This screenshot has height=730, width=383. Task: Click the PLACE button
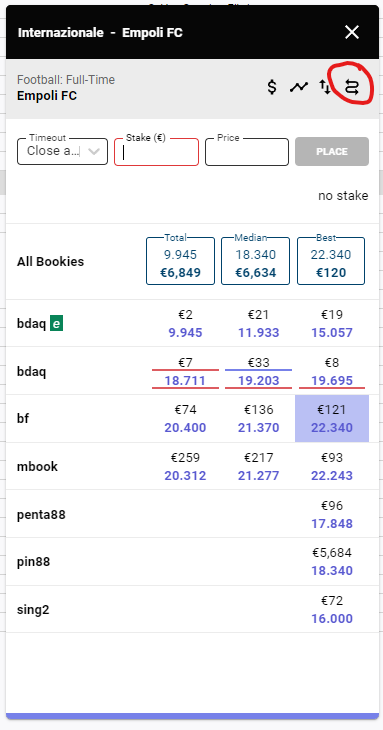pos(332,151)
